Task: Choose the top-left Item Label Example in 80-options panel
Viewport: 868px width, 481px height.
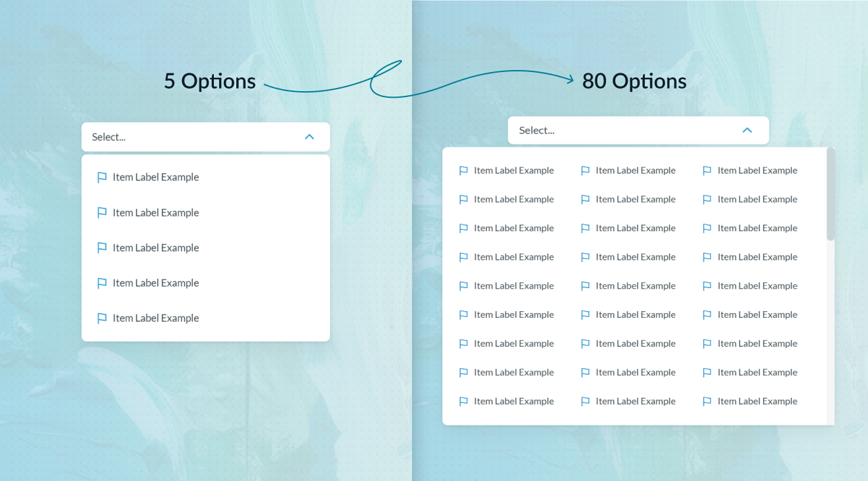Action: click(x=514, y=170)
